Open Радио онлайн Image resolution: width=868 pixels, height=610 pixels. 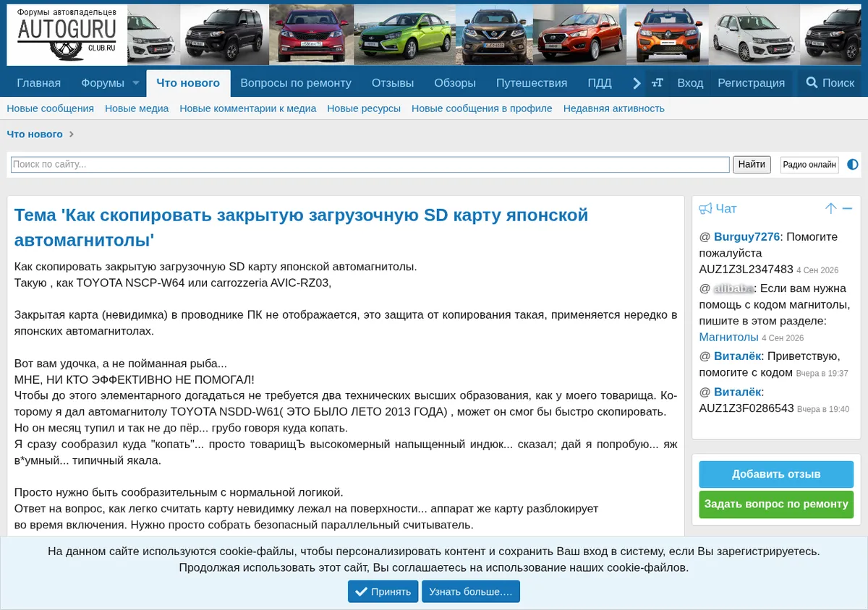(x=809, y=165)
